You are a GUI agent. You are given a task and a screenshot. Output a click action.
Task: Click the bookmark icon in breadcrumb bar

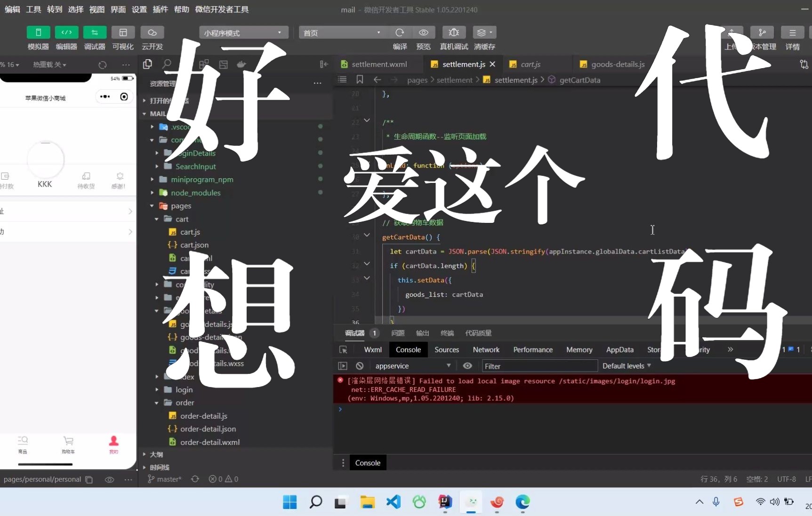click(x=360, y=79)
